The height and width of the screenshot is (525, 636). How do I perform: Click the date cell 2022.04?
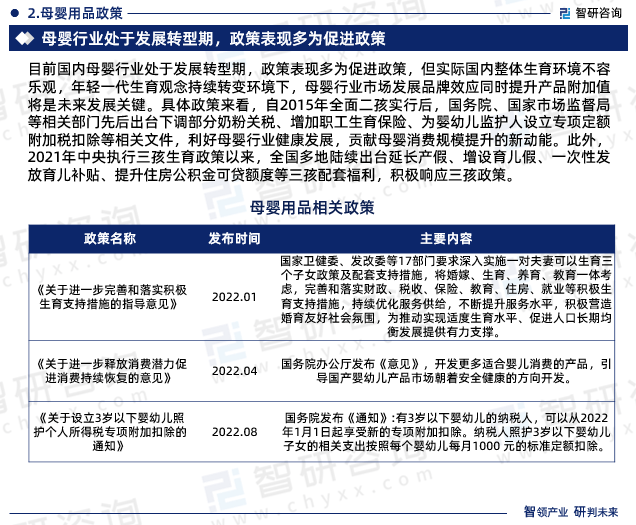click(234, 371)
